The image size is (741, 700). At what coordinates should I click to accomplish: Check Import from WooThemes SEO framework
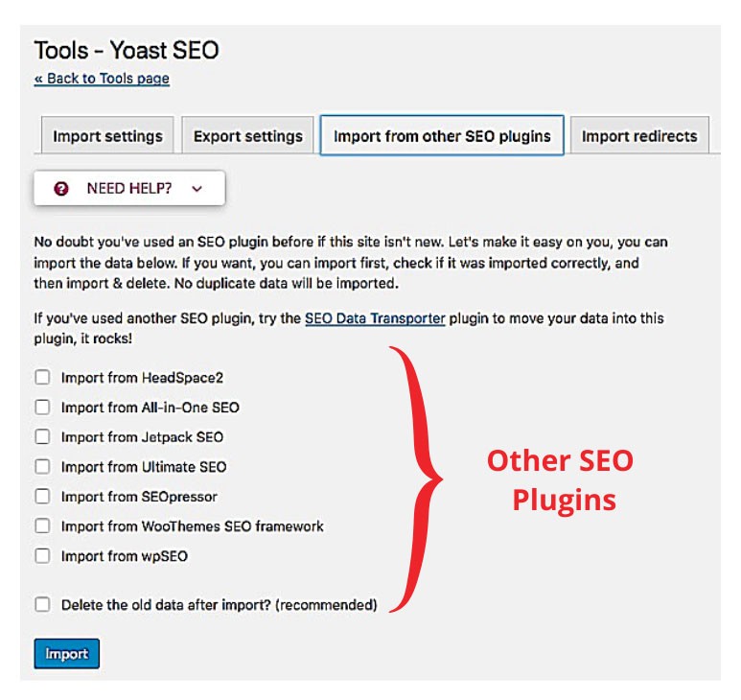click(42, 526)
